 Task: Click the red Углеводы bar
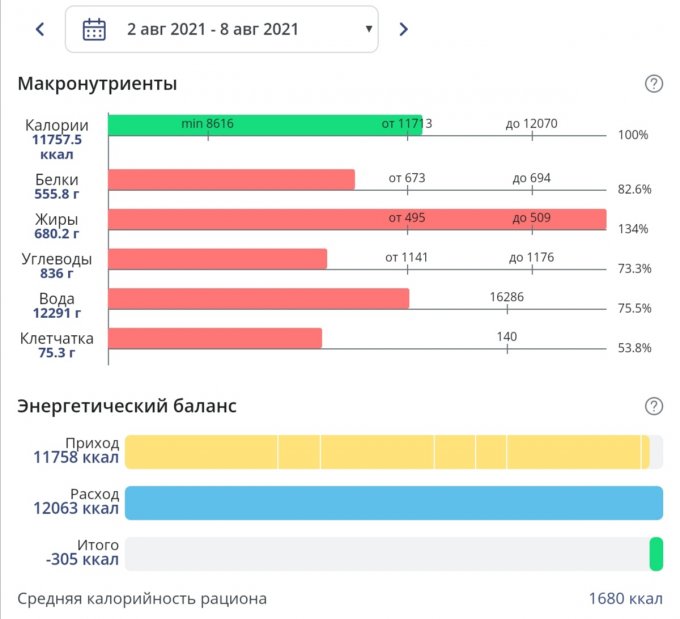(217, 259)
